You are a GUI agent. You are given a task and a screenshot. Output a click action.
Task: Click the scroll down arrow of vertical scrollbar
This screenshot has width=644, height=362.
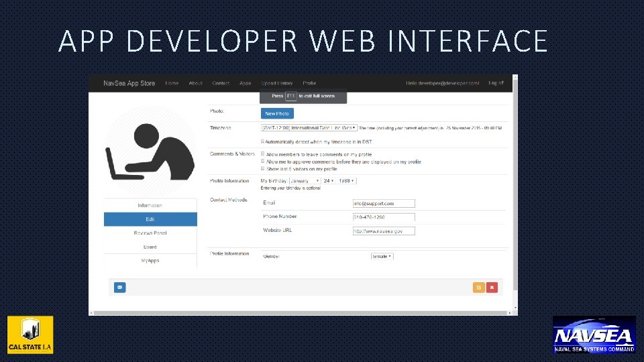[x=515, y=308]
